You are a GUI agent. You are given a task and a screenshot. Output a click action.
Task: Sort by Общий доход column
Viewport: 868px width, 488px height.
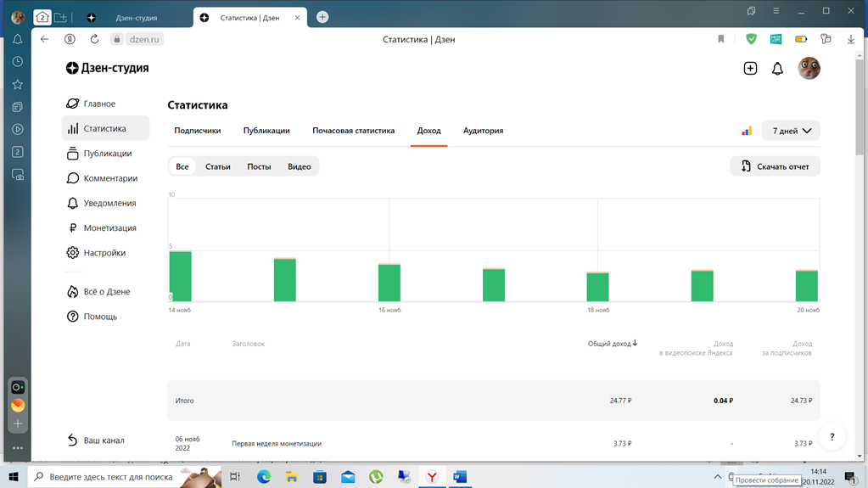tap(613, 344)
